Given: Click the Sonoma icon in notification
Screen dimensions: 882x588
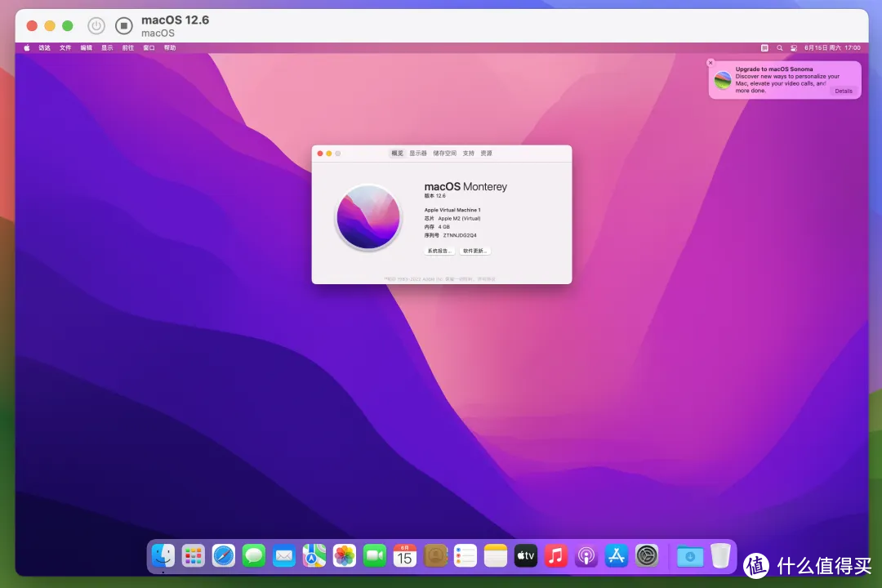Looking at the screenshot, I should (x=723, y=80).
